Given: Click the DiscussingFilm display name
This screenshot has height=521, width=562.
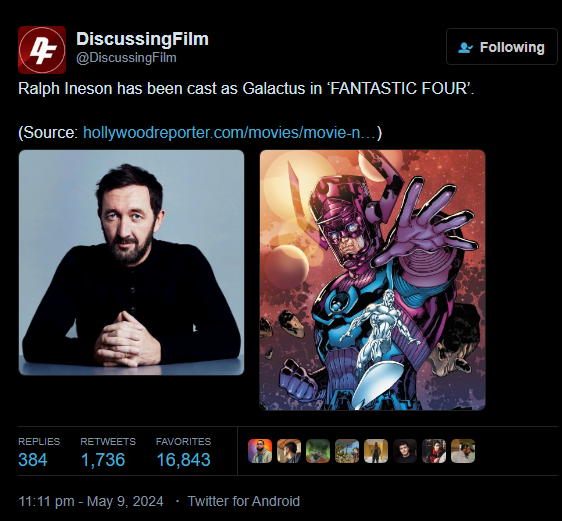Looking at the screenshot, I should pyautogui.click(x=142, y=39).
